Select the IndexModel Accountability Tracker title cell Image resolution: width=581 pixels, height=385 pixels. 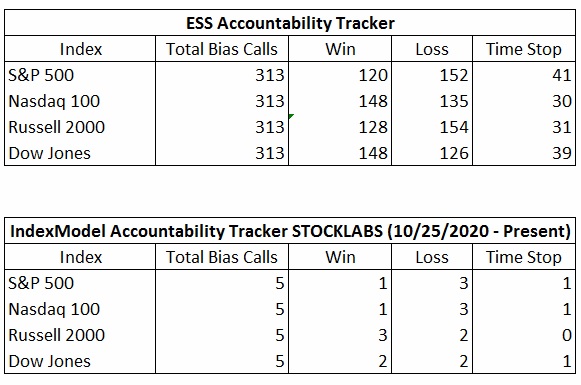click(290, 231)
